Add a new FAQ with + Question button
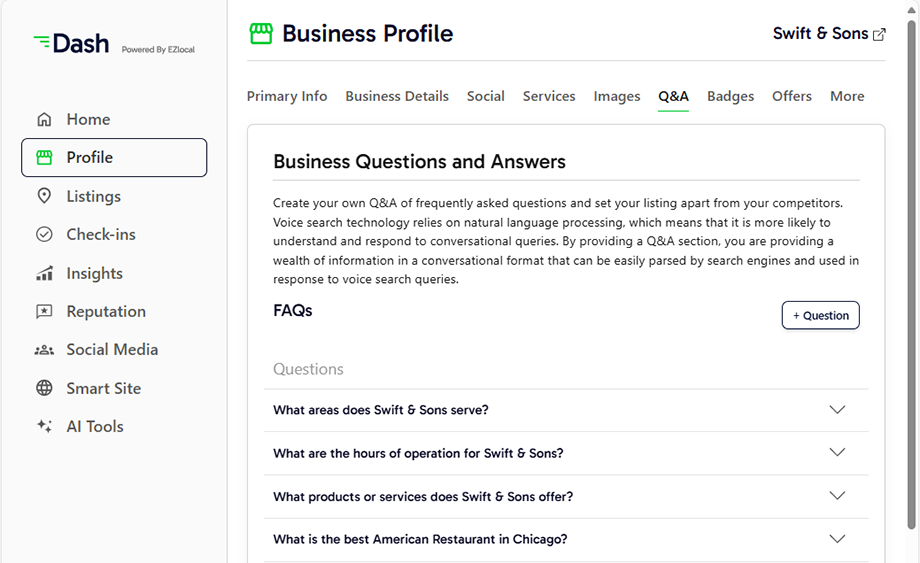 click(820, 316)
